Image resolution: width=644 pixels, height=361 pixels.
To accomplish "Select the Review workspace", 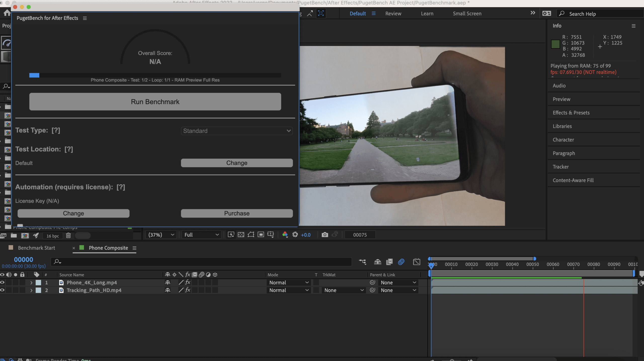I will [393, 14].
